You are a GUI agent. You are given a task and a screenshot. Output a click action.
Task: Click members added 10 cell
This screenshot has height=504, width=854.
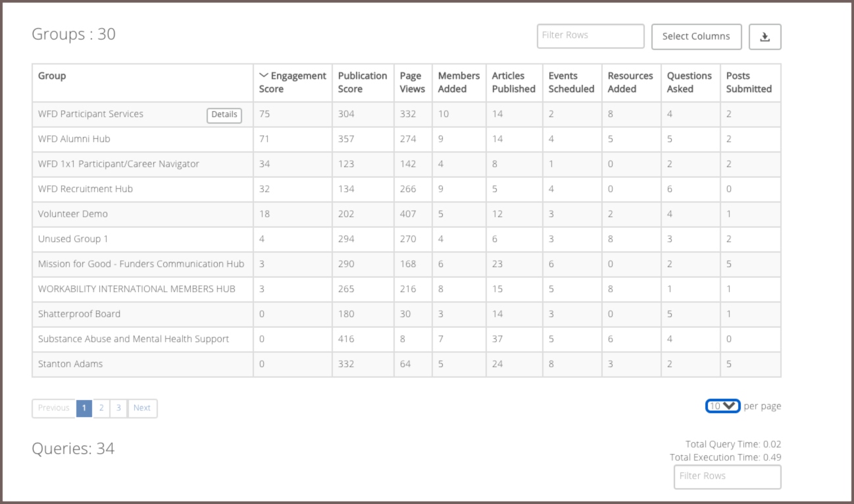click(459, 114)
